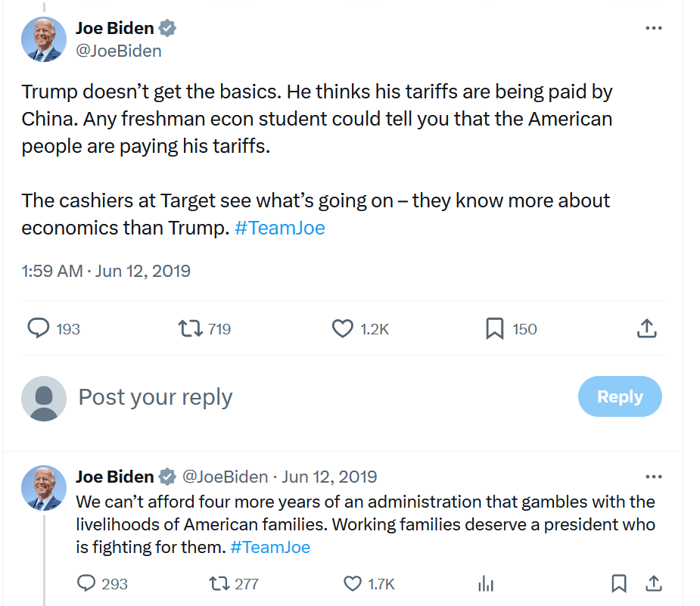The width and height of the screenshot is (700, 606).
Task: Click the reply icon on the main tweet
Action: click(39, 328)
